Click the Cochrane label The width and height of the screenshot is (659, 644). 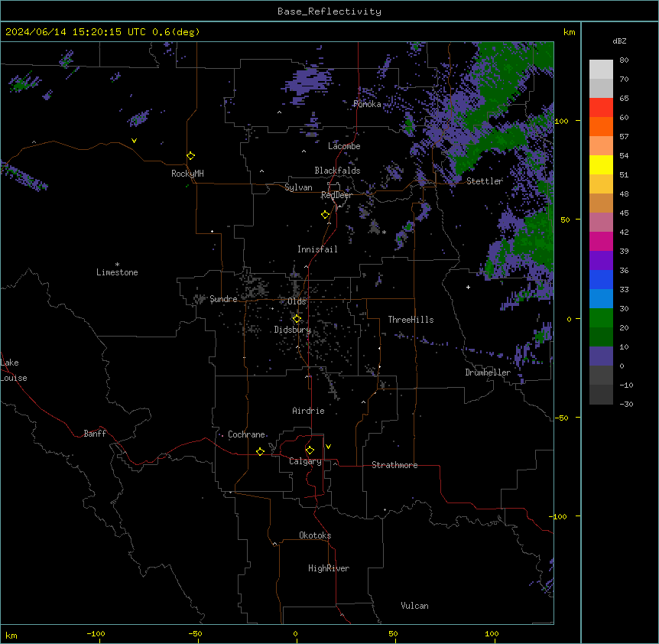(x=246, y=434)
